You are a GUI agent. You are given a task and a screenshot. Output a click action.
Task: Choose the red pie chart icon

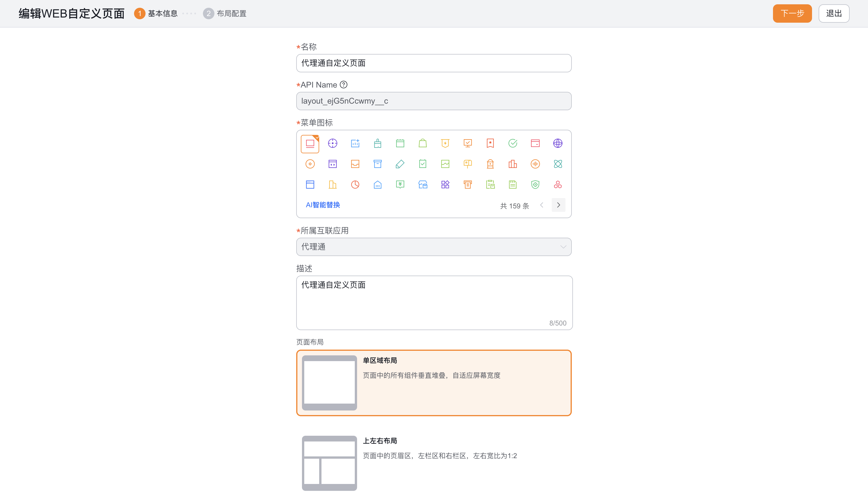[355, 185]
